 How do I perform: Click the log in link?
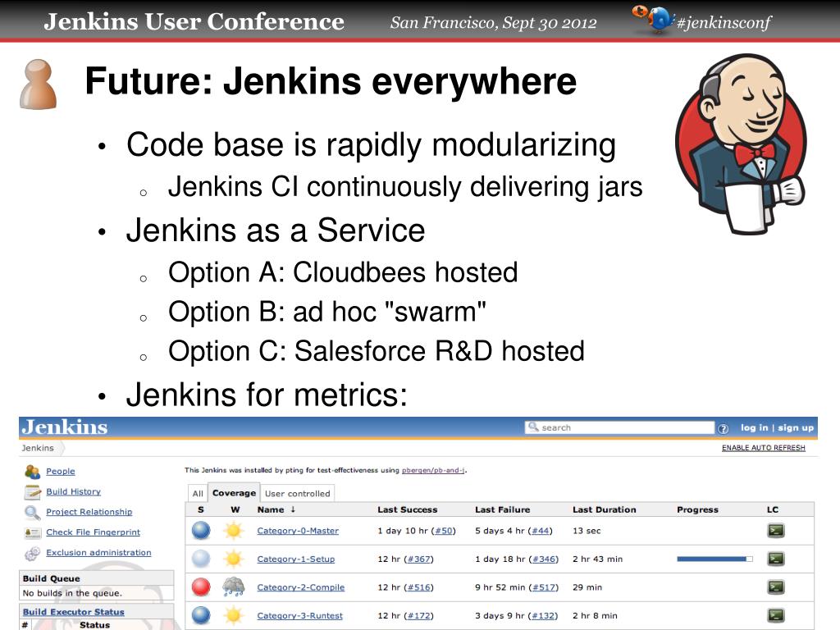click(755, 427)
